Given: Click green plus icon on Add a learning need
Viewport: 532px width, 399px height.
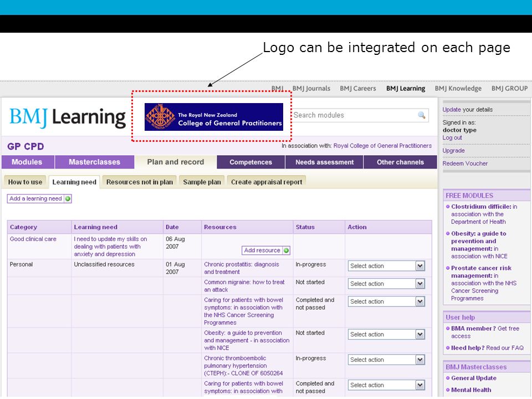Looking at the screenshot, I should click(68, 198).
